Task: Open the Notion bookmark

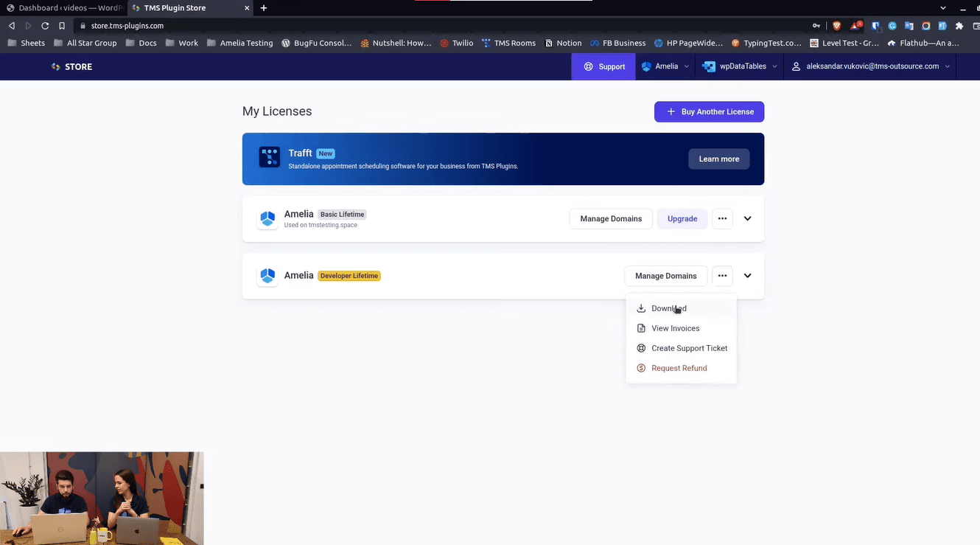Action: coord(563,43)
